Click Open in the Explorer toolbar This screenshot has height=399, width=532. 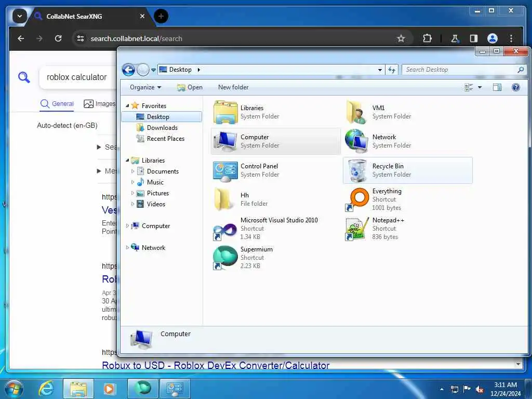click(x=190, y=87)
